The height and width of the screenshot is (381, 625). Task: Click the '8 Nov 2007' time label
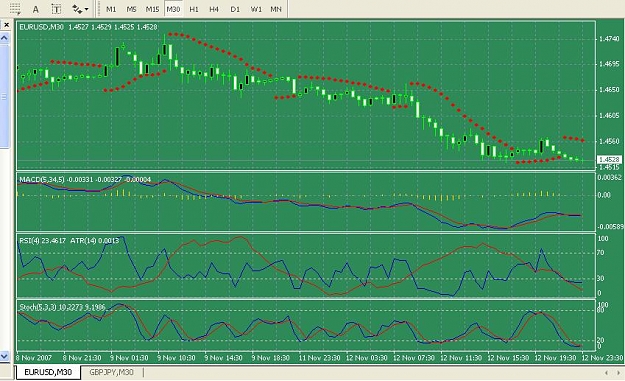click(x=34, y=357)
